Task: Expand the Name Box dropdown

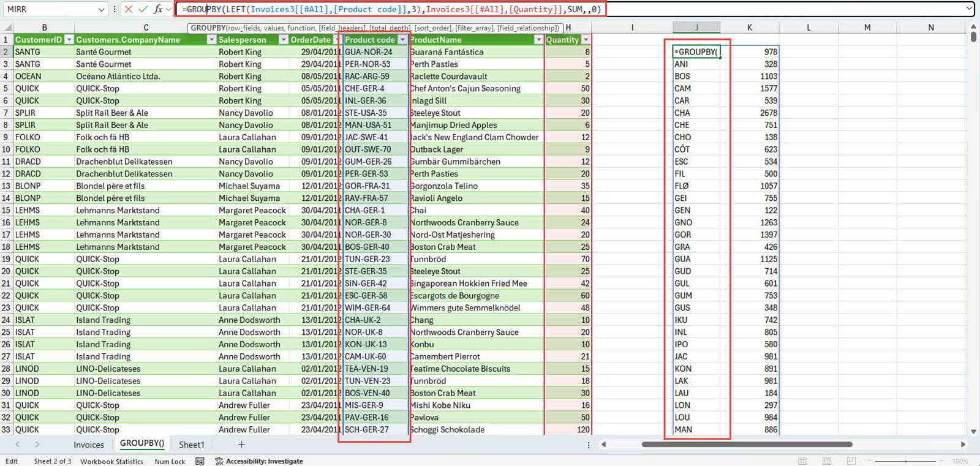Action: pos(101,9)
